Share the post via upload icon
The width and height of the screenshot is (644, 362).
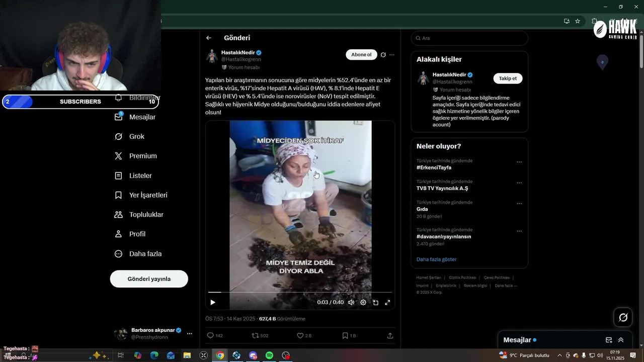tap(390, 335)
